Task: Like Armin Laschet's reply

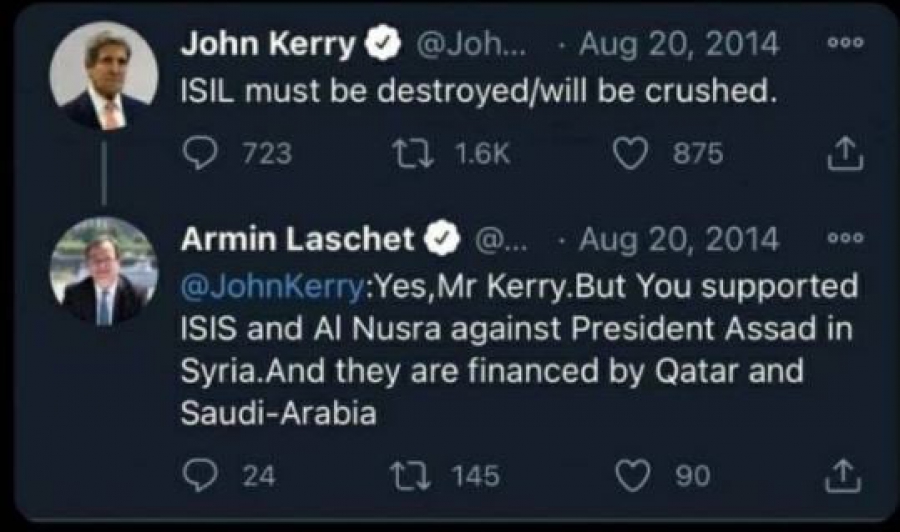Action: pyautogui.click(x=631, y=476)
